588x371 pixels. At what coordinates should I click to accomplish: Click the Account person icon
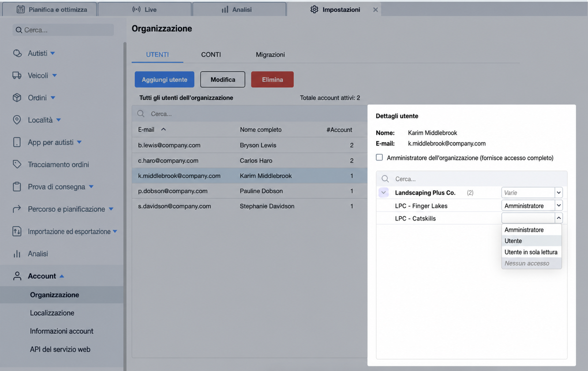coord(17,276)
